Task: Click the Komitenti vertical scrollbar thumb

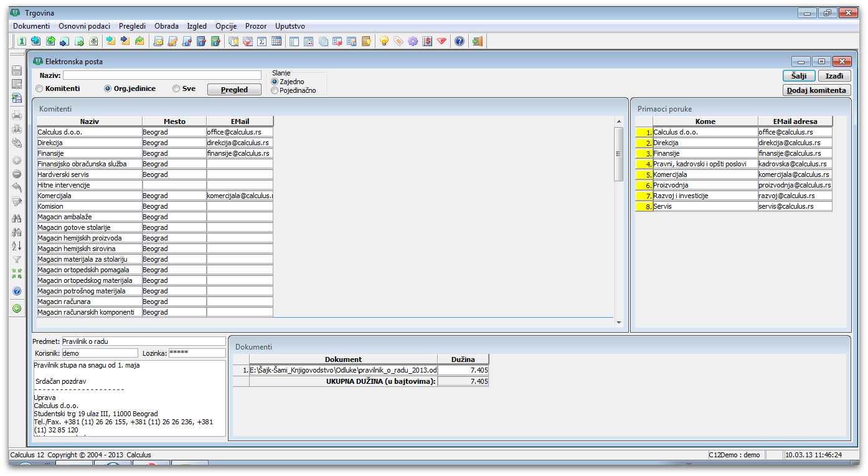Action: pos(619,154)
